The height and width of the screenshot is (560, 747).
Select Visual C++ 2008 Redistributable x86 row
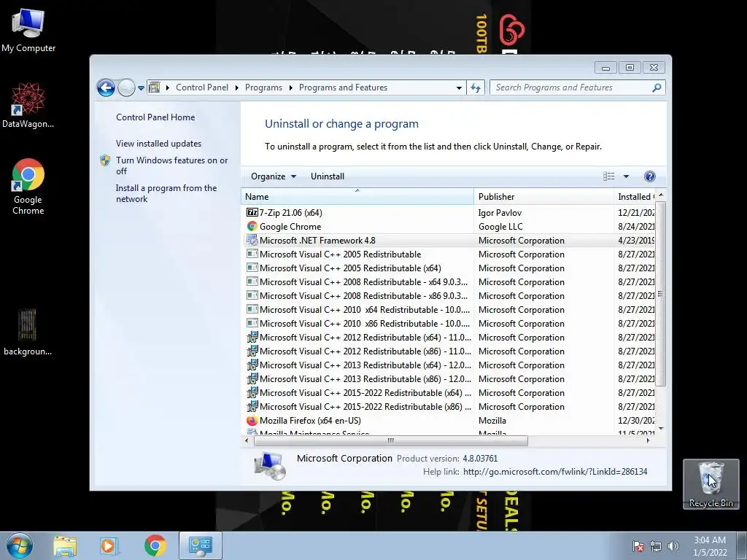click(x=449, y=296)
